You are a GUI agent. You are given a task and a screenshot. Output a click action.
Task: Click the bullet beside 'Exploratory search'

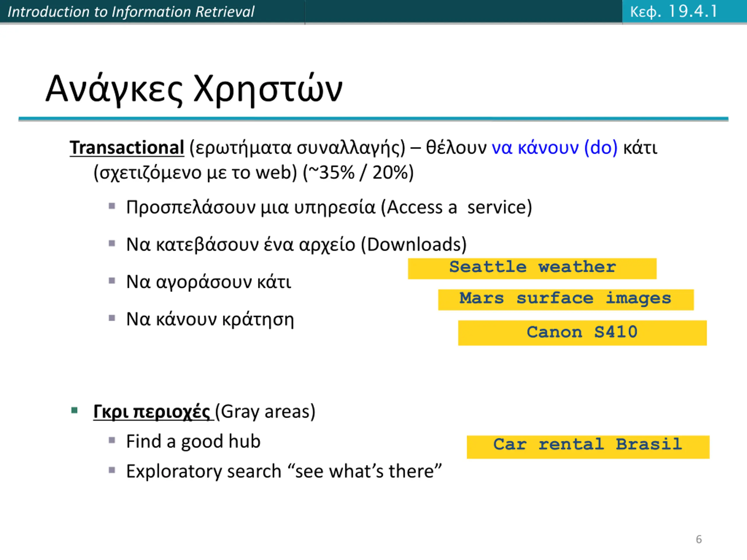tap(112, 470)
